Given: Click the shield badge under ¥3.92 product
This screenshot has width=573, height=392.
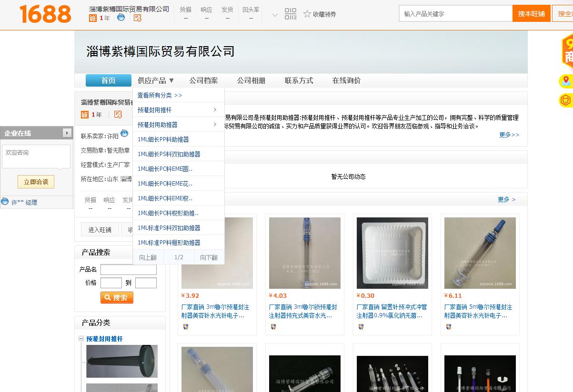Looking at the screenshot, I should click(x=186, y=327).
